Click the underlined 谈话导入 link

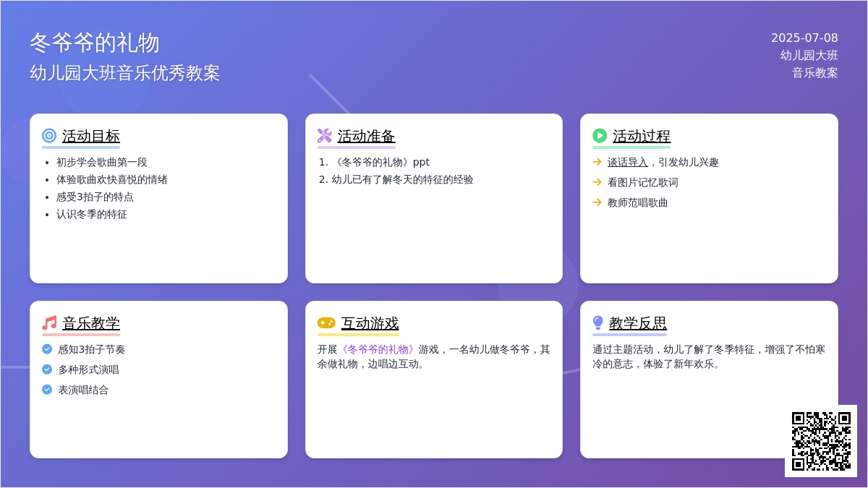point(628,162)
